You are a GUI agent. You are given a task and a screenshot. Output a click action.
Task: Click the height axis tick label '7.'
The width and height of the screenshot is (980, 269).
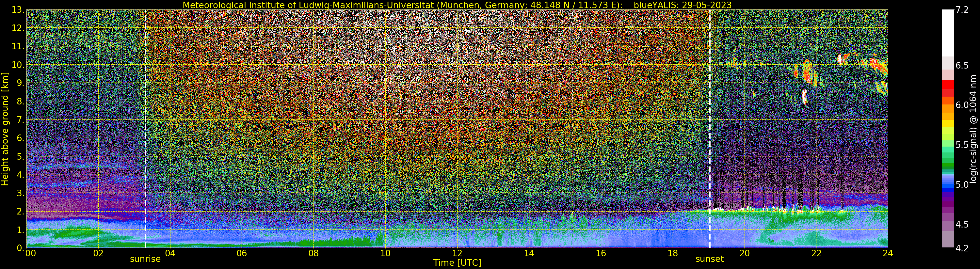tap(20, 120)
